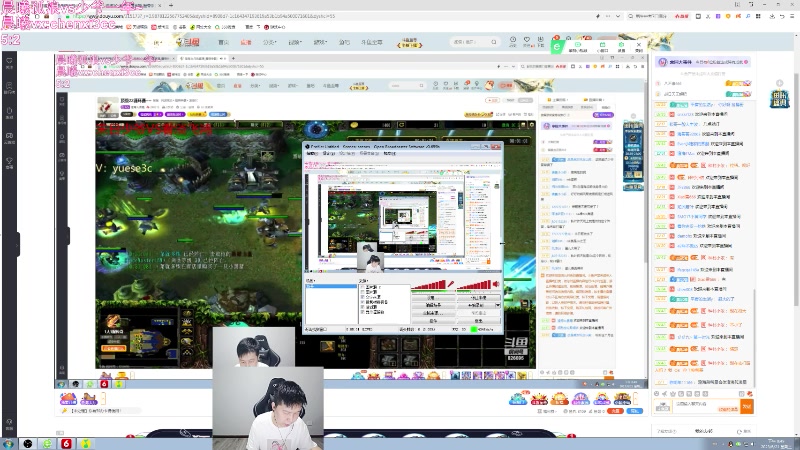Open the followed streamers heart icon
This screenshot has height=450, width=800.
point(527,41)
